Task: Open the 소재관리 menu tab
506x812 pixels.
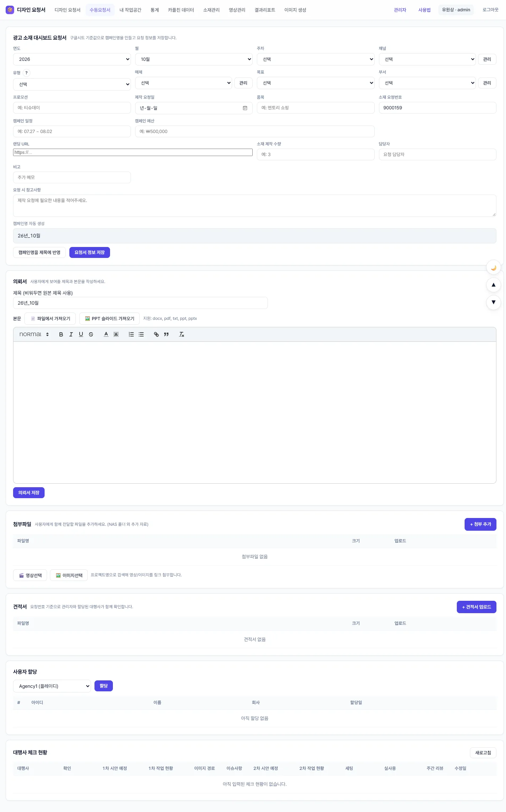Action: [211, 10]
